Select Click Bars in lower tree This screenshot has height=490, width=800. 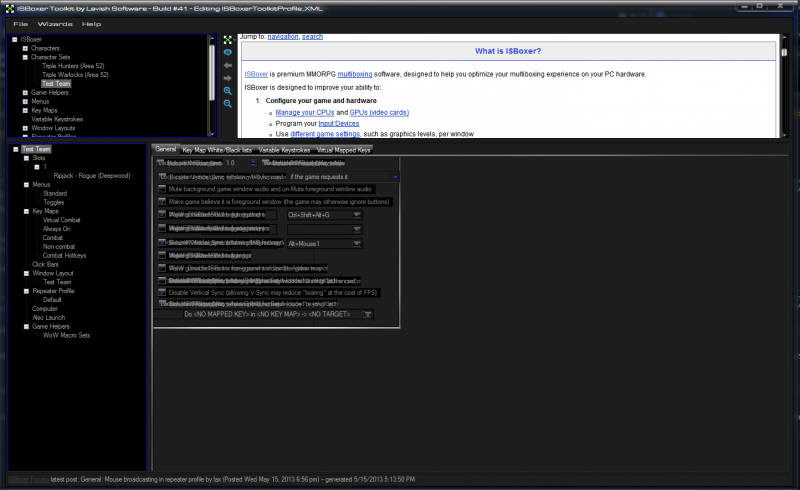[45, 264]
